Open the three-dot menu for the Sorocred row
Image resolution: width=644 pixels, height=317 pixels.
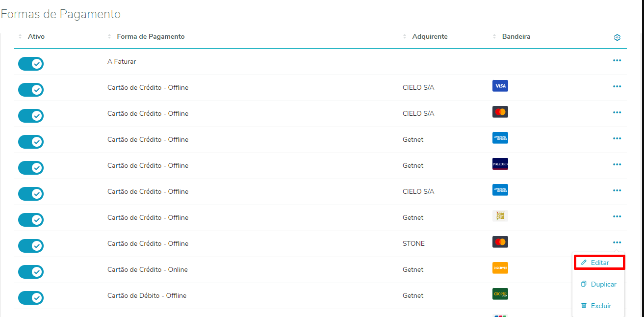pos(617,216)
